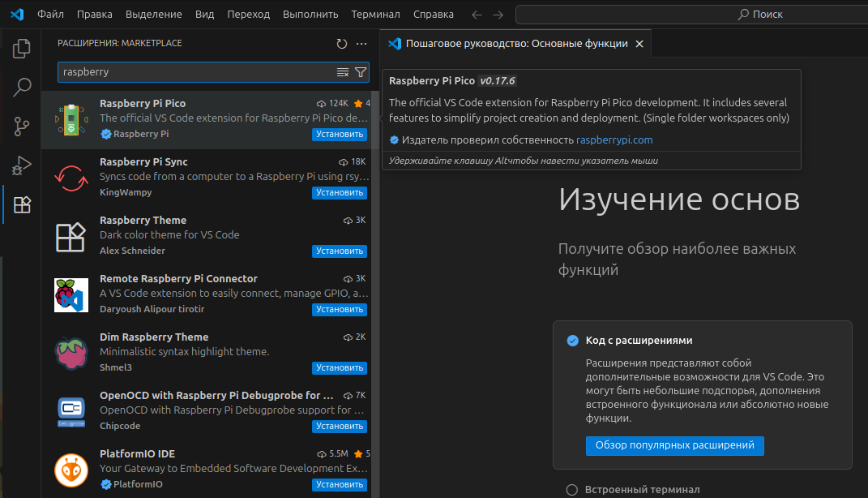Install OpenOCD with Raspberry Pi Debugprobe
The width and height of the screenshot is (868, 498).
tap(340, 426)
